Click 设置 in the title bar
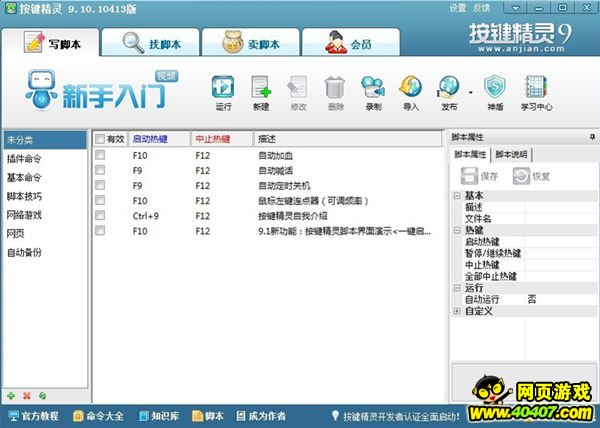The image size is (600, 428). pos(458,8)
